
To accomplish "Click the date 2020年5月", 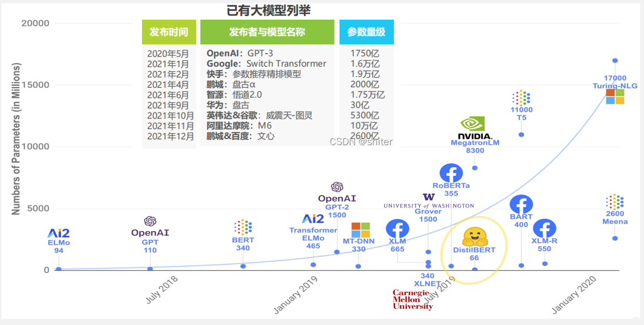I will click(168, 54).
